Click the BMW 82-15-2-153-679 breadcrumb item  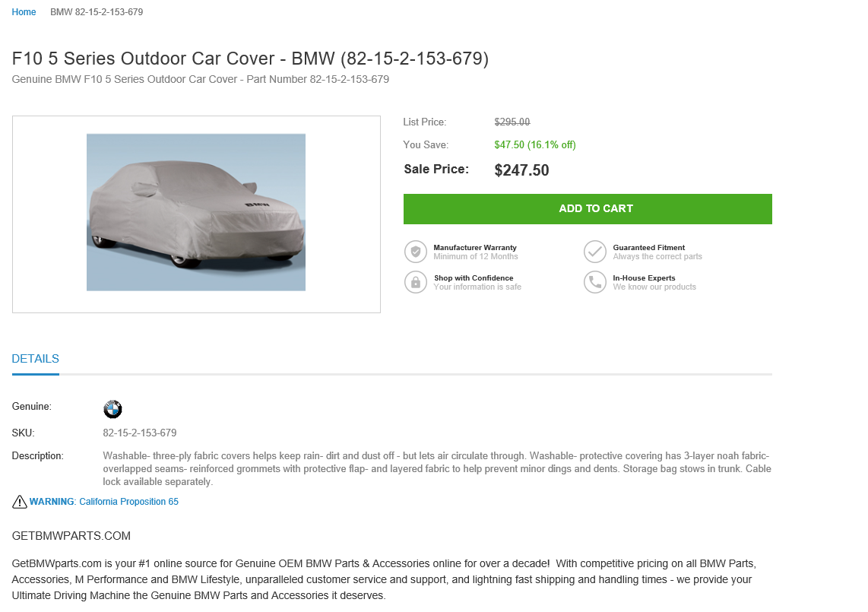pyautogui.click(x=97, y=12)
